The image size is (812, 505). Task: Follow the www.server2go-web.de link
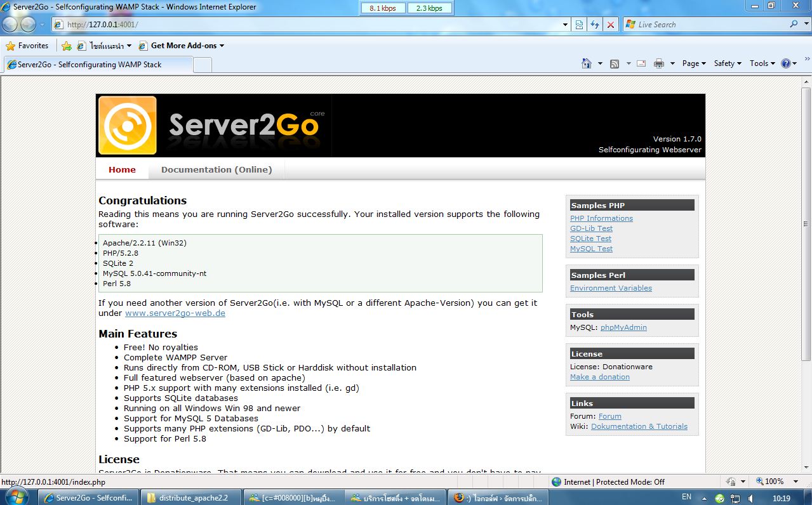click(175, 313)
